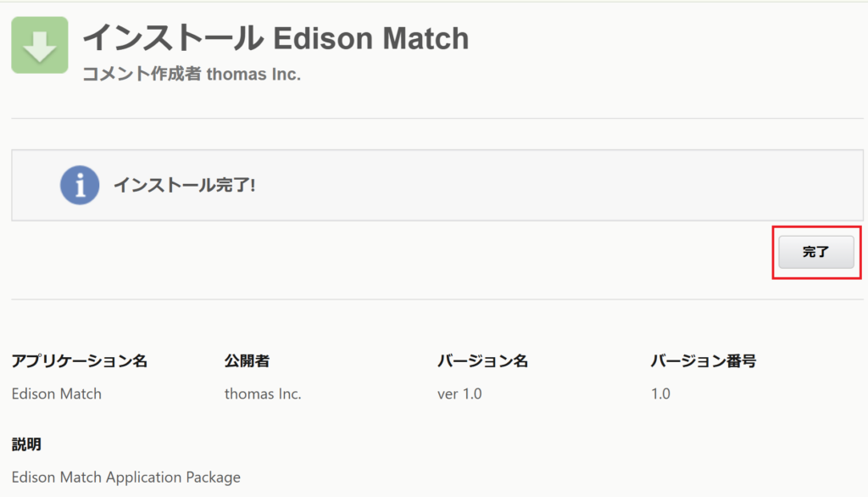Click the バージョン番号 column label
Viewport: 868px width, 497px height.
(x=703, y=361)
